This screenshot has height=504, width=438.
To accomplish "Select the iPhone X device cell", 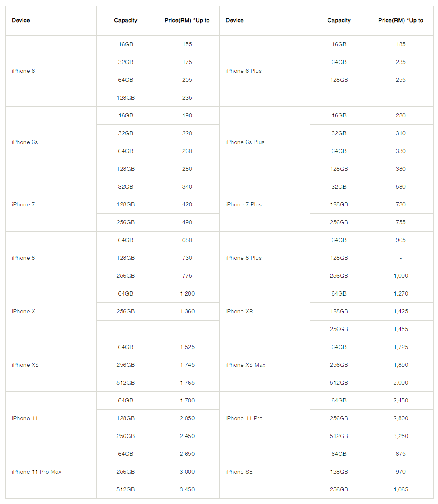I will (23, 311).
